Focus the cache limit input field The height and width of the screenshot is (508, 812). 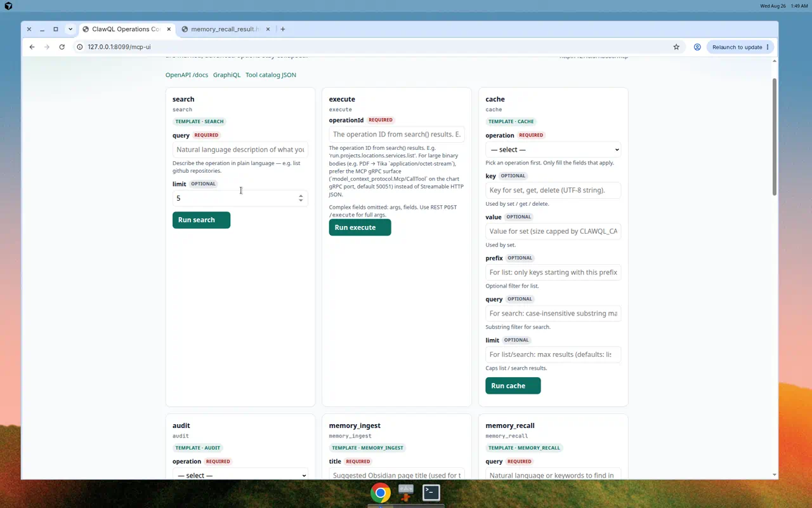click(553, 354)
